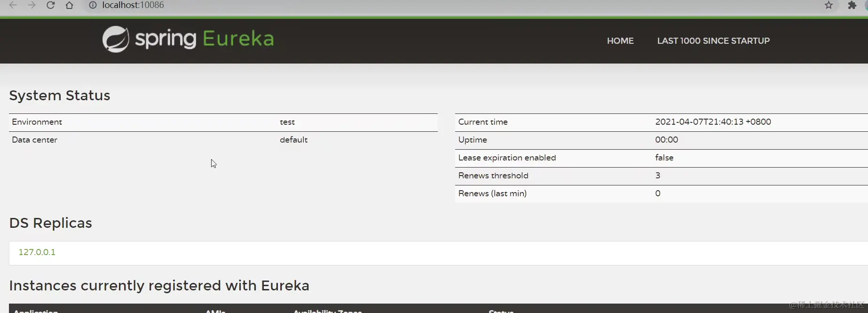Click the browser forward arrow
This screenshot has height=313, width=868.
pyautogui.click(x=32, y=5)
